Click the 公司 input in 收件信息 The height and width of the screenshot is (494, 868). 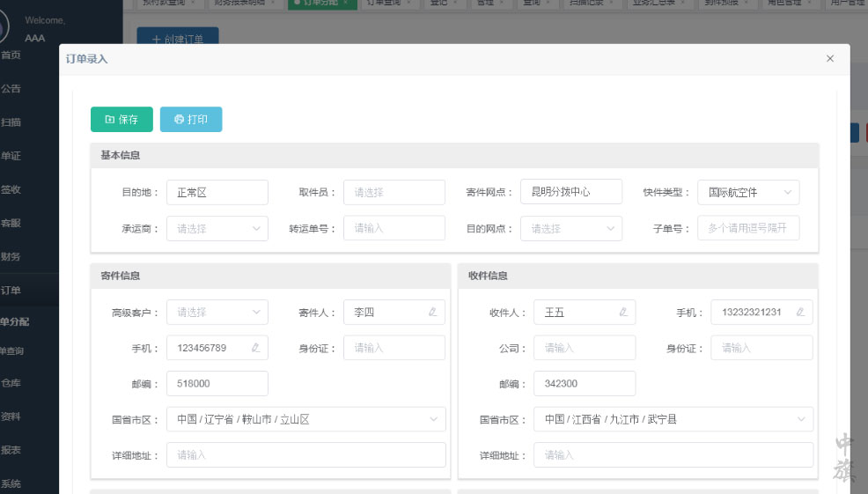584,348
